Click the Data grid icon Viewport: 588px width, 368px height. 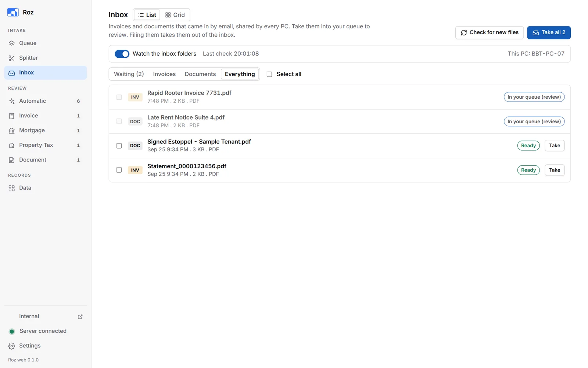pos(12,188)
